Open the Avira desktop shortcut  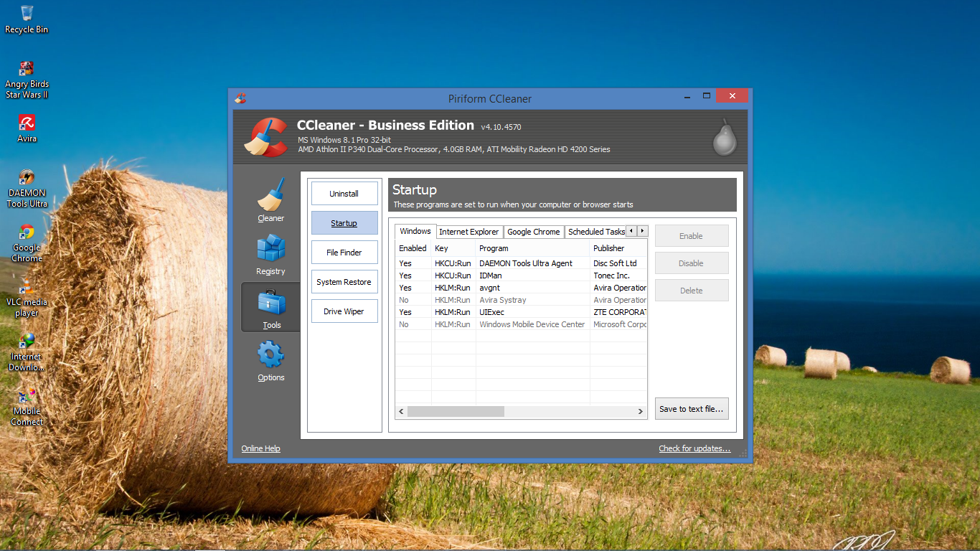(x=27, y=128)
